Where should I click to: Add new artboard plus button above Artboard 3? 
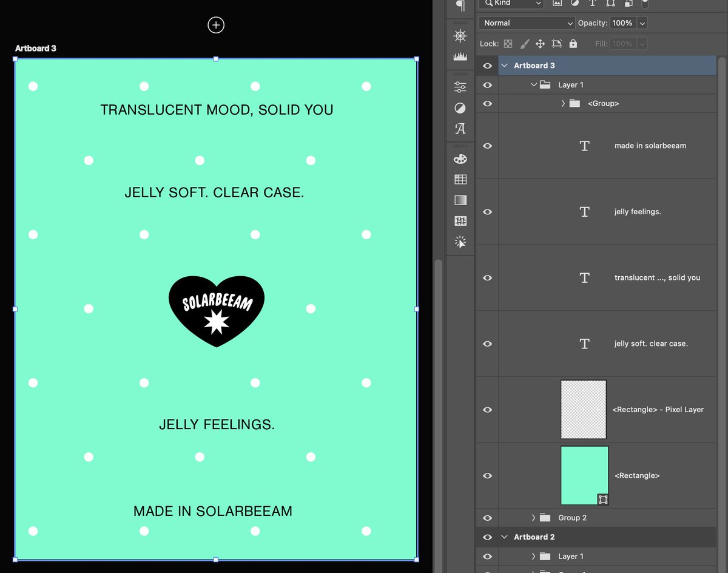[x=216, y=25]
